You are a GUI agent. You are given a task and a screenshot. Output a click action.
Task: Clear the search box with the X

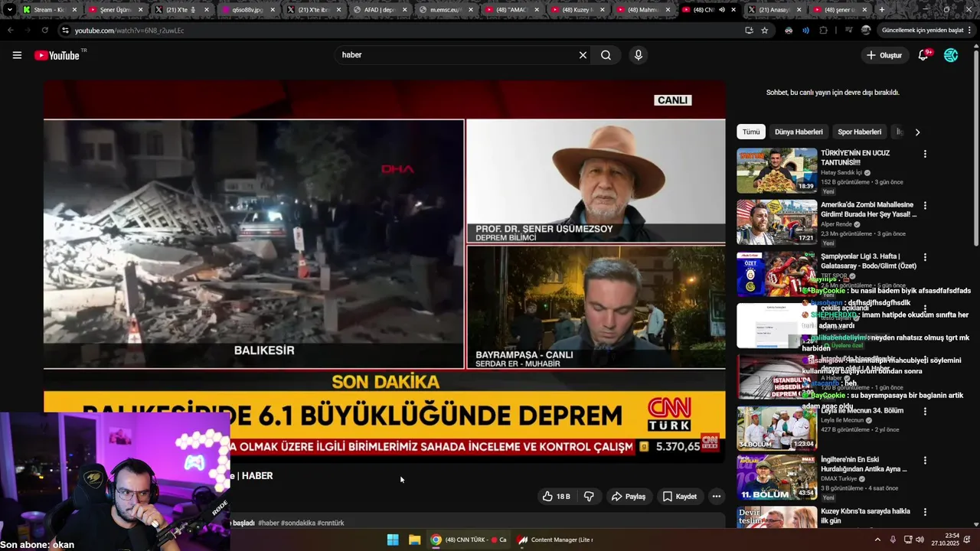583,55
